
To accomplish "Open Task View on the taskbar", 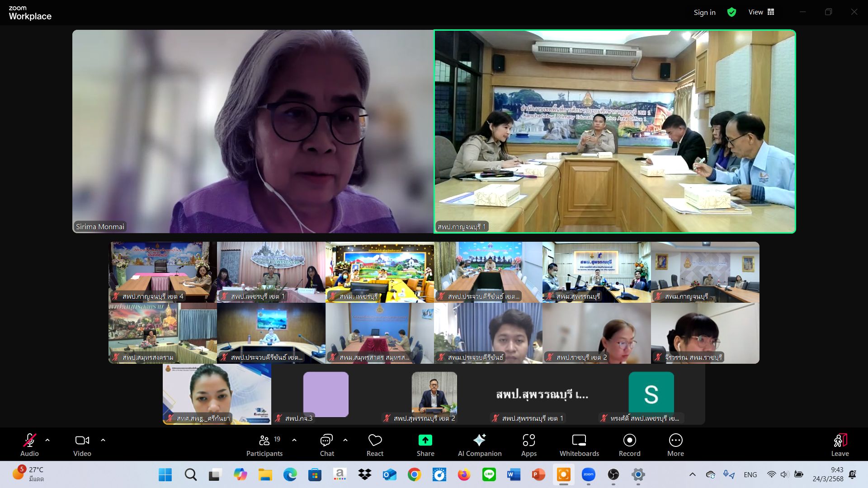I will coord(215,474).
